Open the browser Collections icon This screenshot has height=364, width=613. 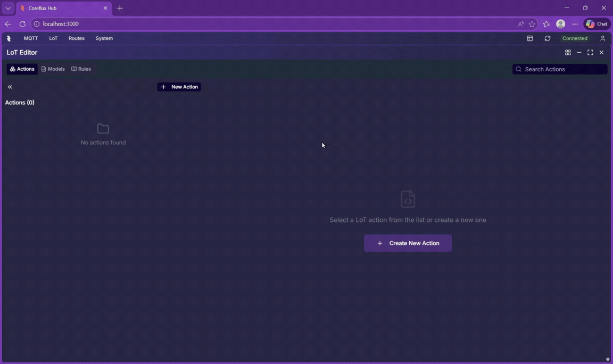click(x=546, y=23)
